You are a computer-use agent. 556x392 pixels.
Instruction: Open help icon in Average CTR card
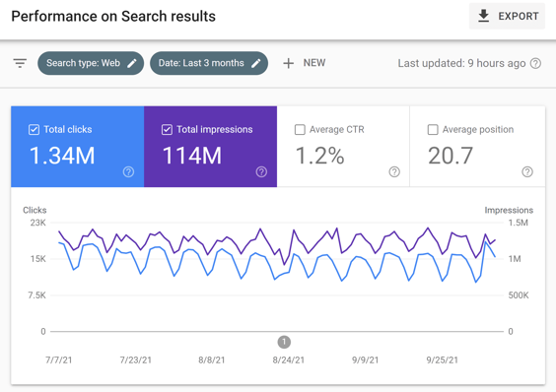coord(394,172)
